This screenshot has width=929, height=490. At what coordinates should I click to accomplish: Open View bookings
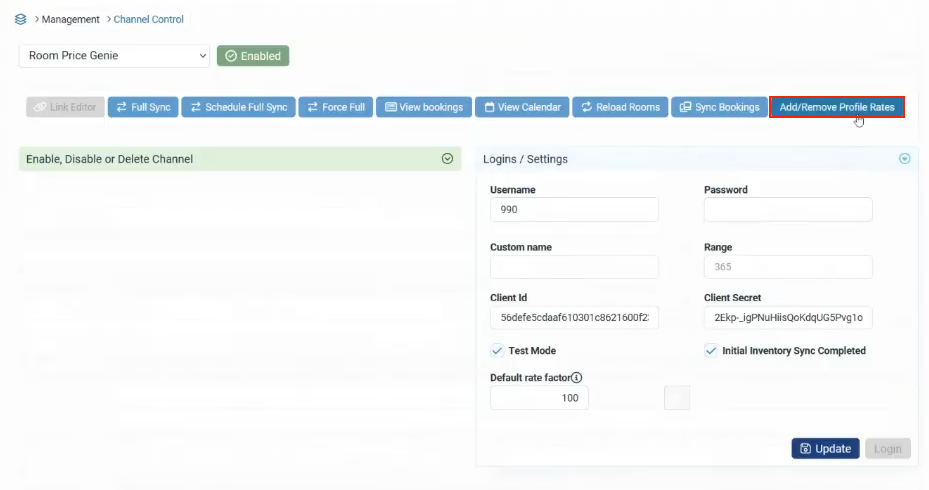coord(424,107)
